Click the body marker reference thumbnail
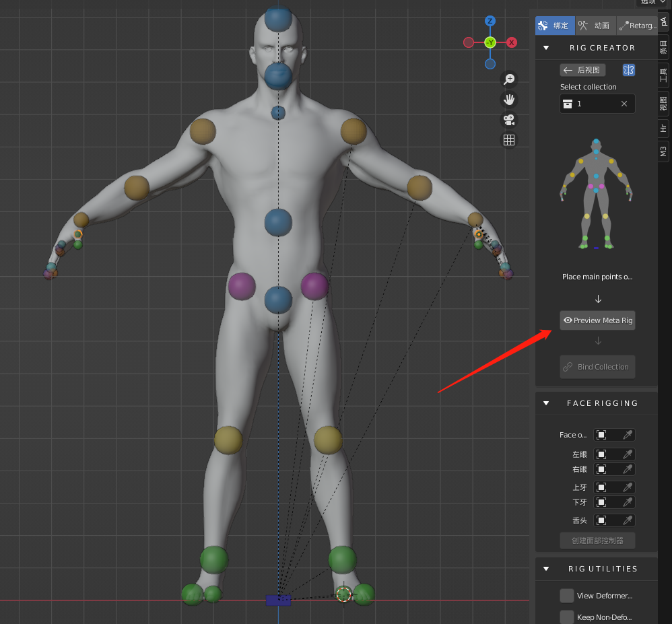This screenshot has height=624, width=672. click(596, 194)
